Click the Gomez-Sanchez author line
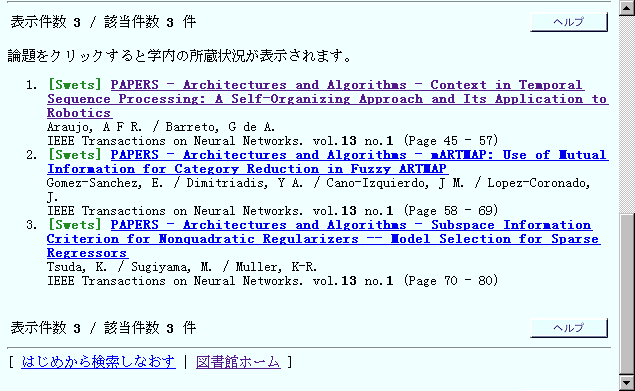 click(x=318, y=190)
